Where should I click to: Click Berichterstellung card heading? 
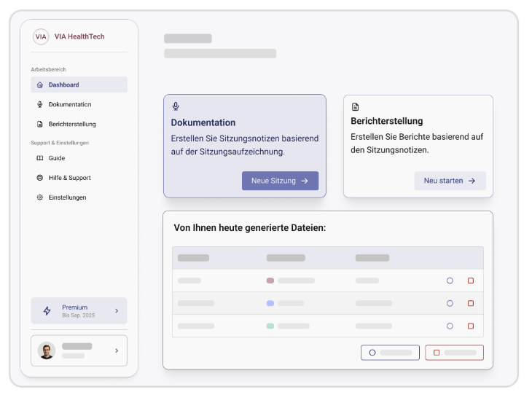(387, 121)
